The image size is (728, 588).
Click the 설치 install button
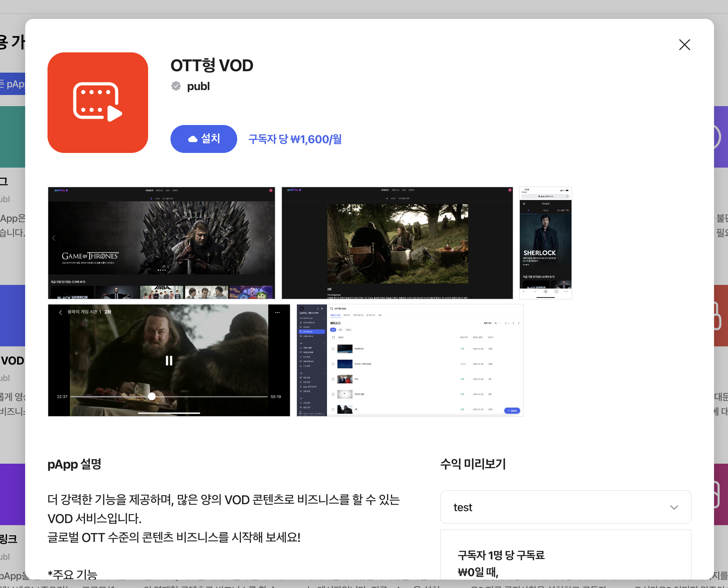(x=204, y=139)
